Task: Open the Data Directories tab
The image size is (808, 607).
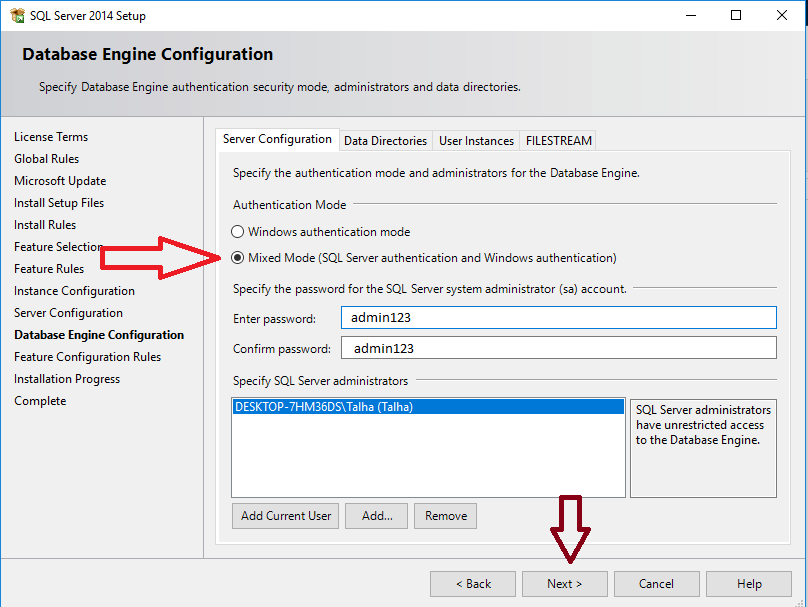Action: click(385, 141)
